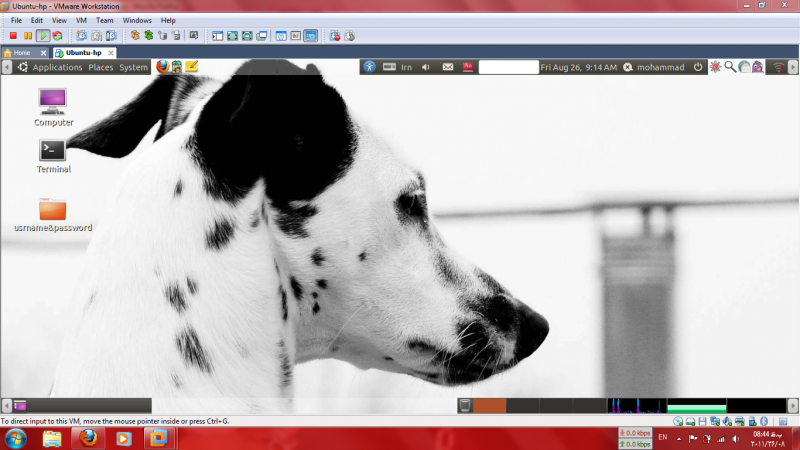
Task: Click the empty white panel text field
Action: pyautogui.click(x=508, y=67)
